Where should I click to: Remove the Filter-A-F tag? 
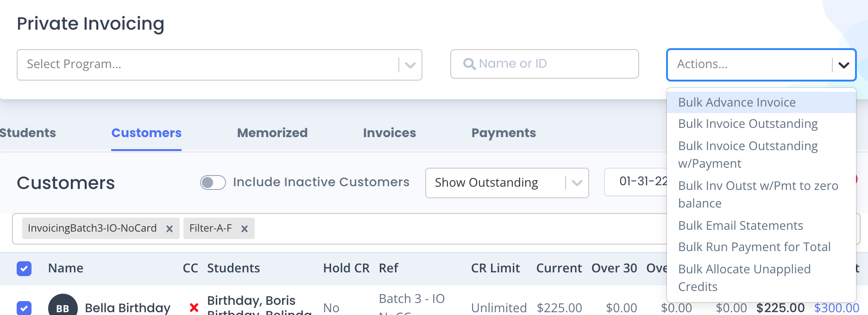pos(245,229)
